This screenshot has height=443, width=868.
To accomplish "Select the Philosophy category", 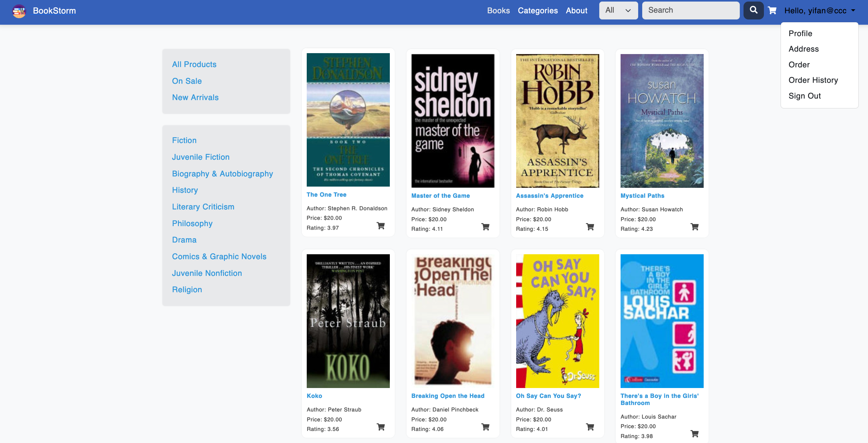I will click(192, 223).
